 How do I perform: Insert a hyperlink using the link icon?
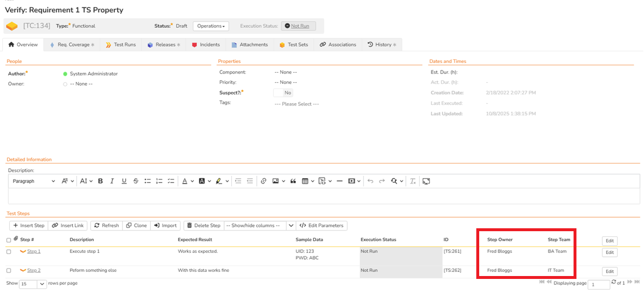point(263,181)
